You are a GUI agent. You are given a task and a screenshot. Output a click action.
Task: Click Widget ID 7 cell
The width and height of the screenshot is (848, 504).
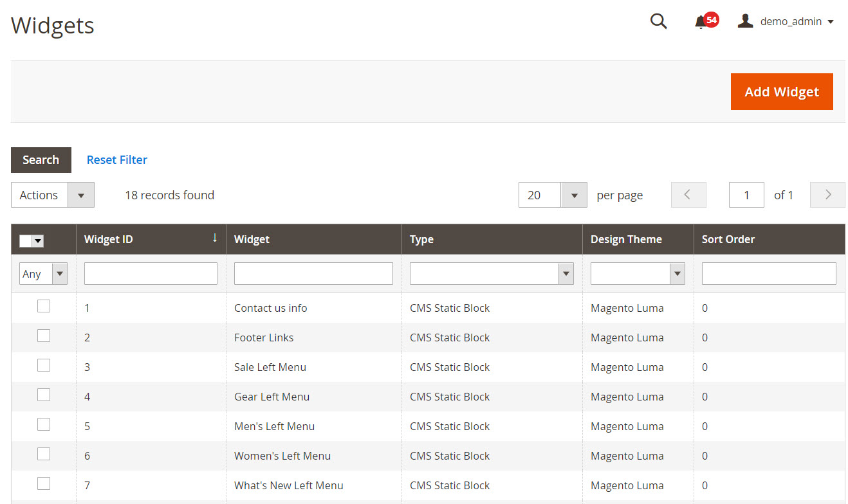tap(151, 485)
